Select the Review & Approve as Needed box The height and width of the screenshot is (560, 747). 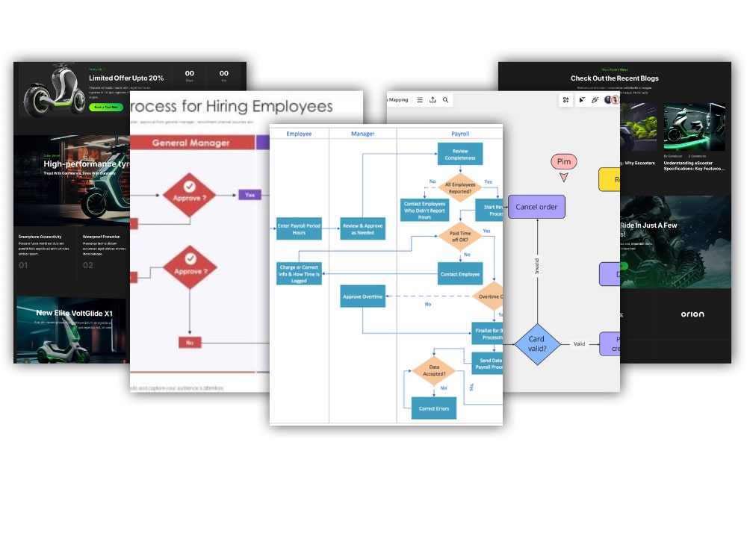[x=362, y=228]
